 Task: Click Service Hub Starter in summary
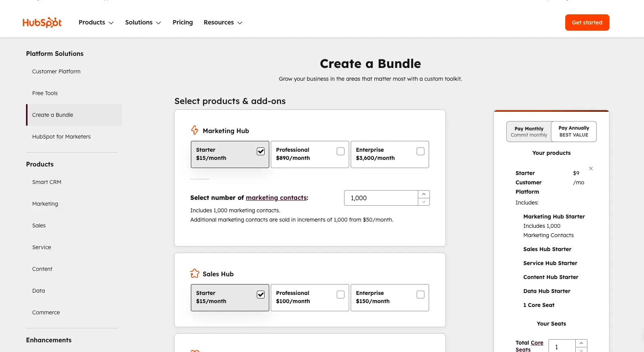pyautogui.click(x=550, y=263)
